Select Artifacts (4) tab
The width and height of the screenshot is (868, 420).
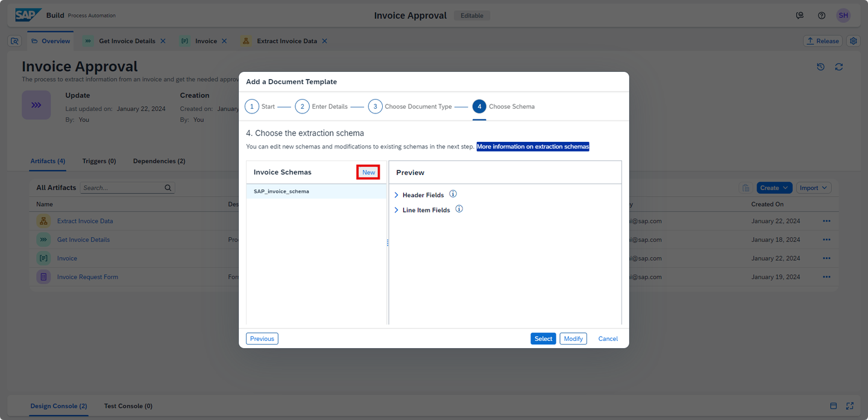click(x=48, y=161)
